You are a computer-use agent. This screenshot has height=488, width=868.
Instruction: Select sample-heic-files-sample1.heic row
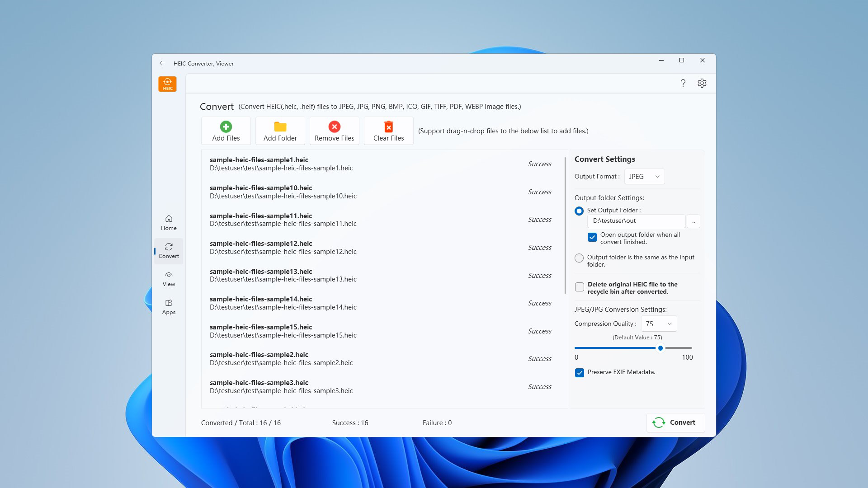click(382, 164)
